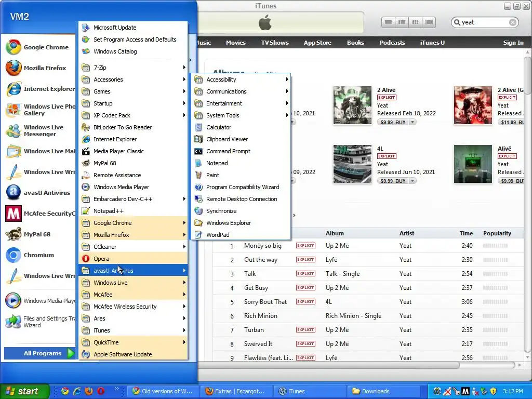Click Rich Minion - Single album link

point(353,316)
